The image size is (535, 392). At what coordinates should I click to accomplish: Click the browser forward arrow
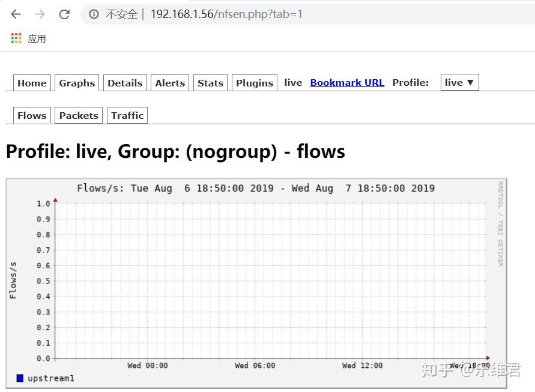[x=38, y=14]
